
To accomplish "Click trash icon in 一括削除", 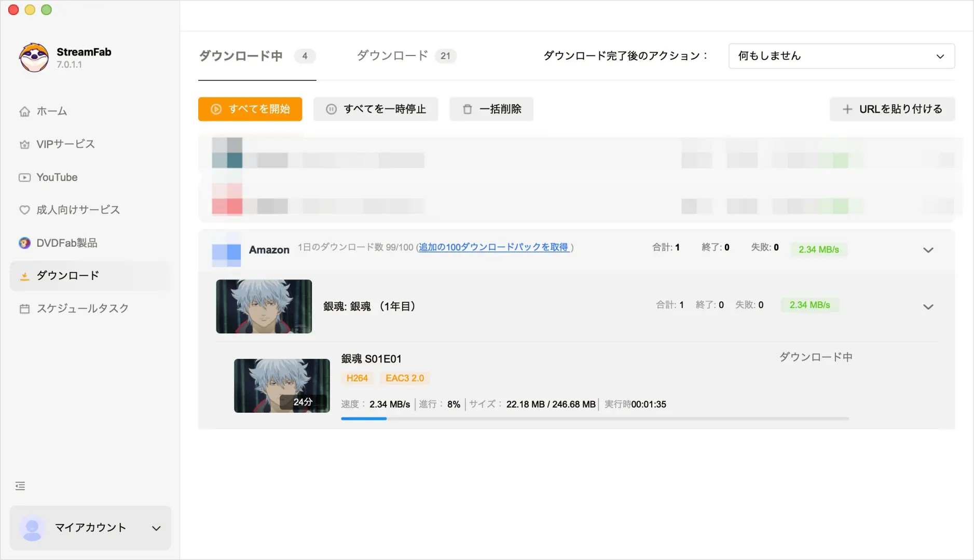I will [x=468, y=109].
